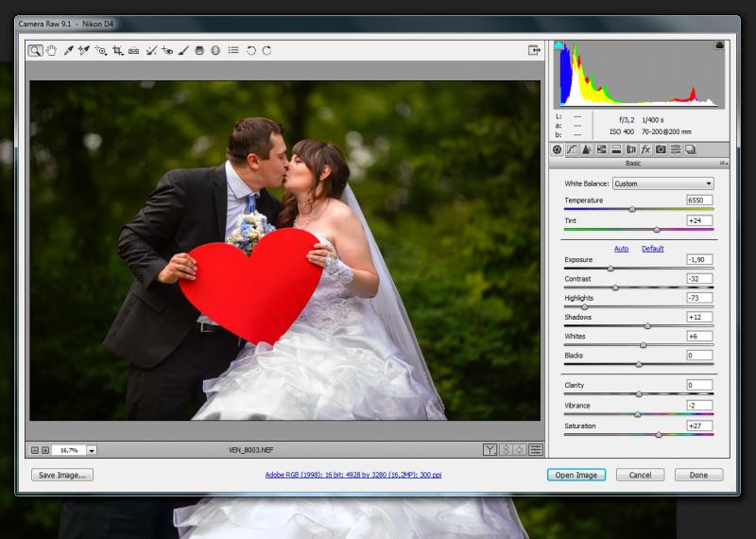Open the White Balance dropdown
Viewport: 756px width, 539px height.
coord(663,183)
